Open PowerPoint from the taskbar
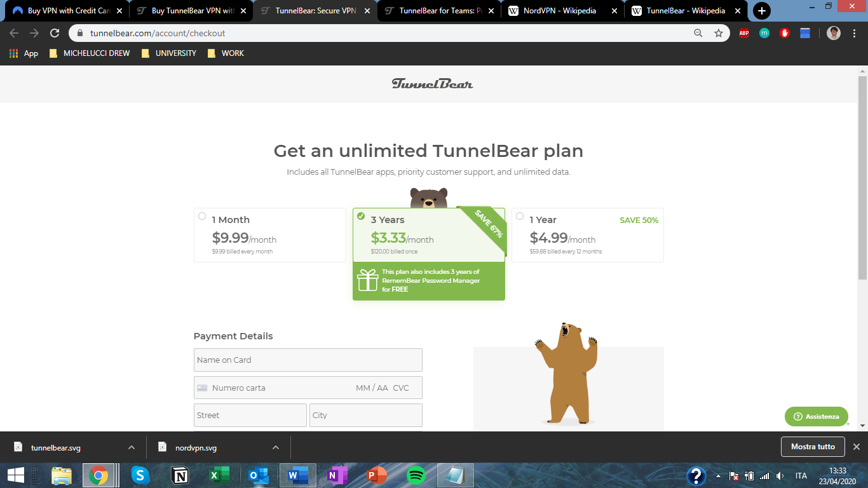 coord(377,475)
